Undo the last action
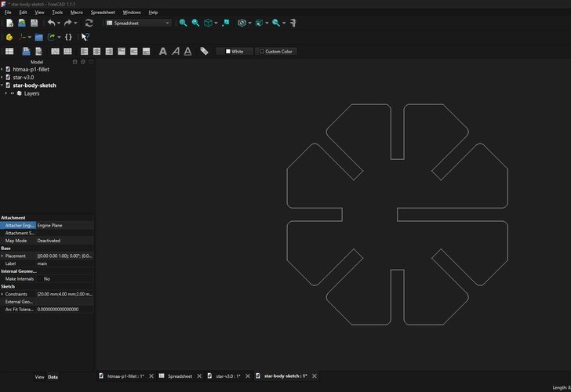 point(51,23)
